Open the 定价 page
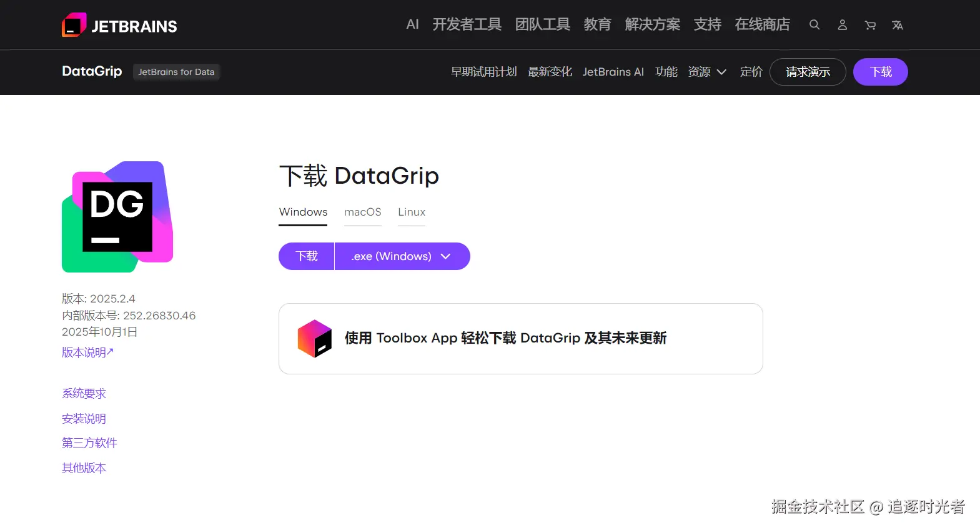Image resolution: width=980 pixels, height=530 pixels. click(x=751, y=72)
